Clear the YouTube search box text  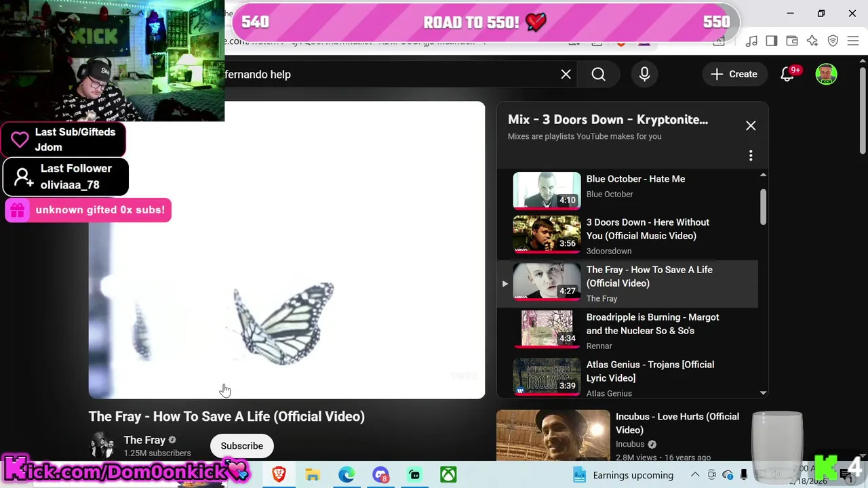(x=566, y=75)
